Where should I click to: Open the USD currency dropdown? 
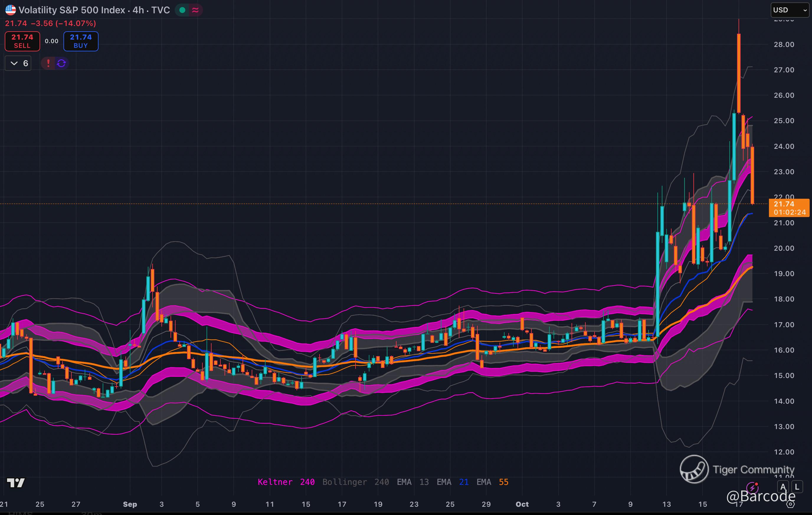coord(790,10)
